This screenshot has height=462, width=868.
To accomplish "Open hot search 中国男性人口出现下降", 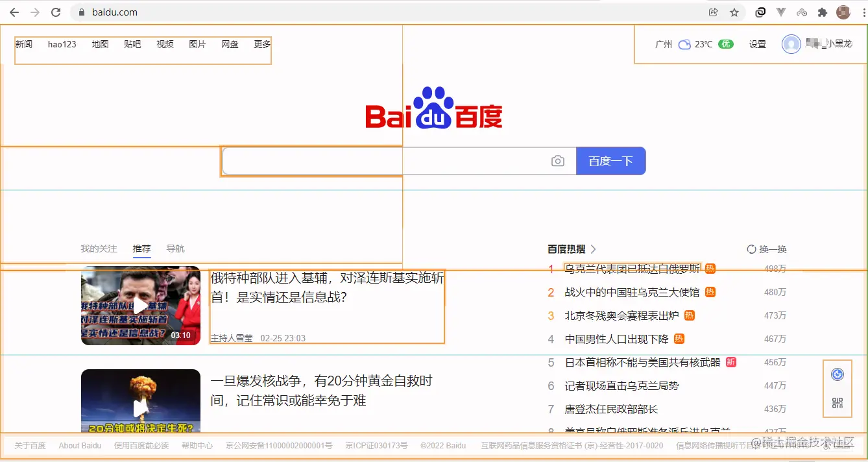I will click(617, 339).
